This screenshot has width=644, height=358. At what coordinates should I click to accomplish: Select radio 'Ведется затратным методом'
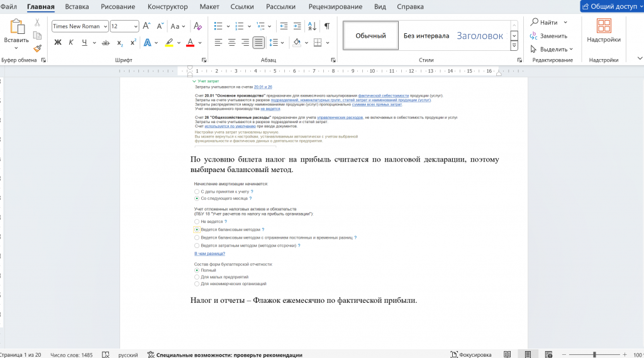[197, 246]
